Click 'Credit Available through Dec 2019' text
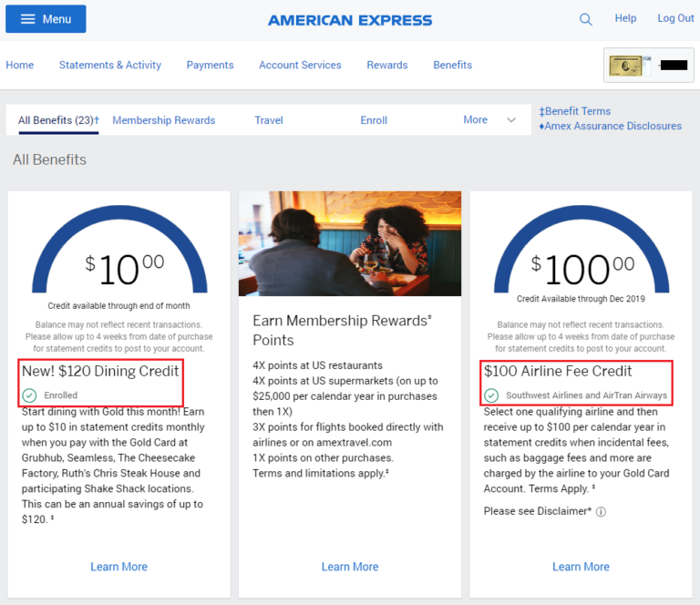The width and height of the screenshot is (700, 605). (581, 299)
